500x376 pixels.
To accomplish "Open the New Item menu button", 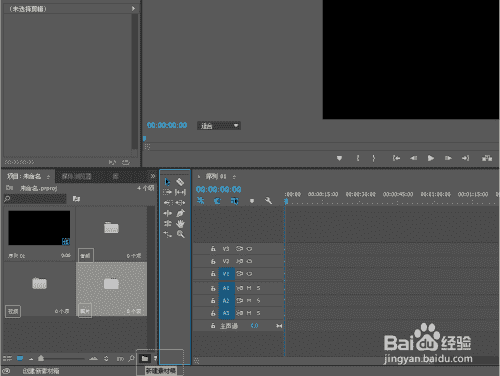I will pyautogui.click(x=155, y=359).
